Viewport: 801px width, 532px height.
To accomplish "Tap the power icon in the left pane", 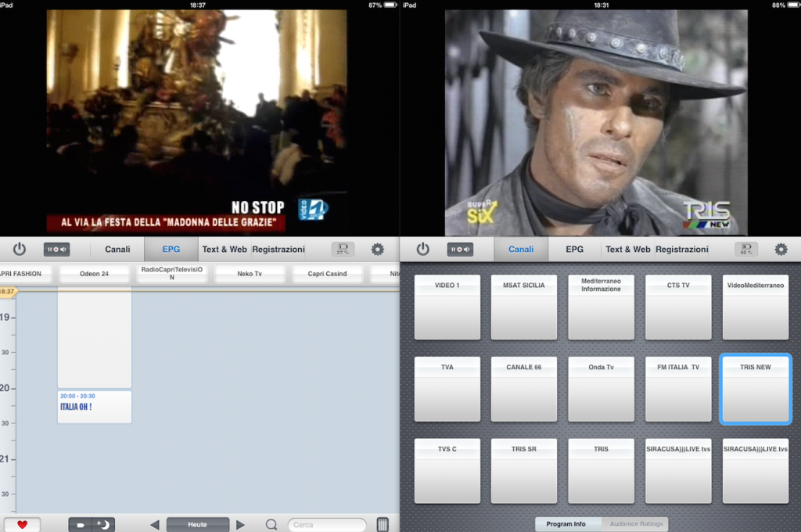I will pos(20,250).
